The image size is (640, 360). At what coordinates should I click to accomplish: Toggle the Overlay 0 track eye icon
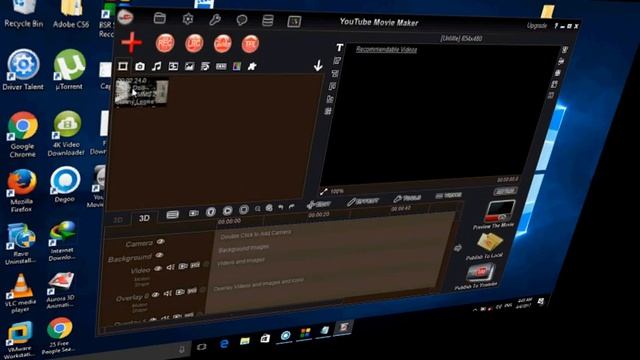[156, 295]
